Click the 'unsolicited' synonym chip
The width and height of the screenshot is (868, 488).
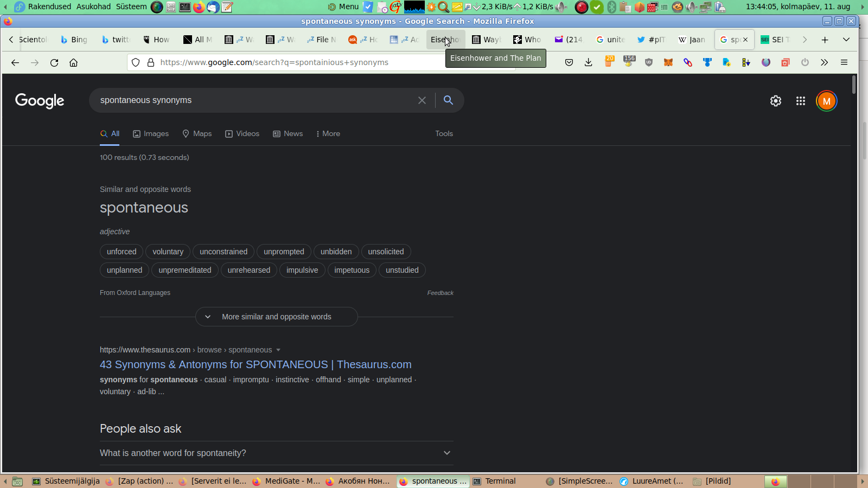click(x=386, y=252)
